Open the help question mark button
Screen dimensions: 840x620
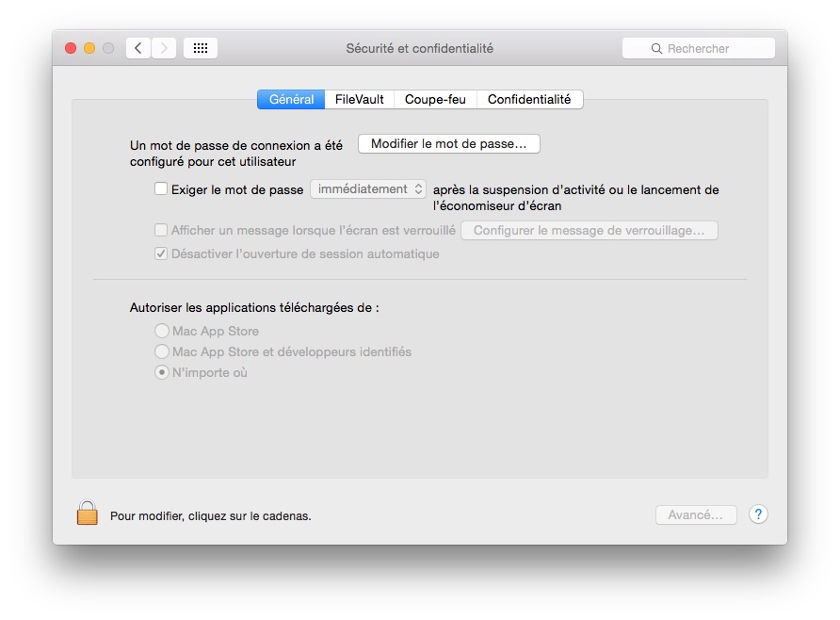(758, 514)
